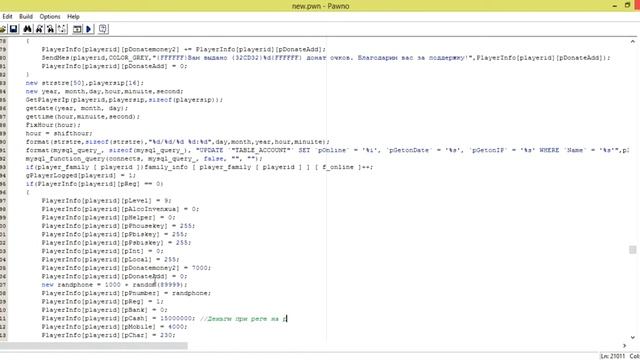
Task: Click the format(strstre,sizeof(strstre)...) line
Action: pyautogui.click(x=178, y=142)
